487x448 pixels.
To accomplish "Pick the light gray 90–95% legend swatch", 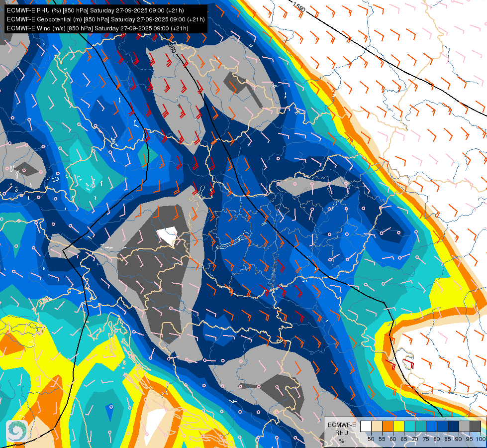I will click(464, 426).
